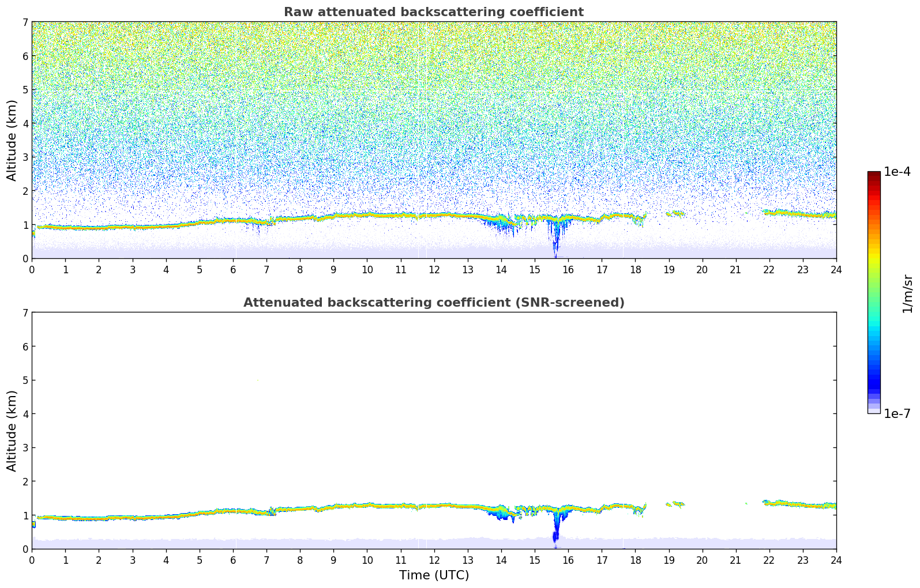Click the 'Raw attenuated backscattering coefficient' plot title

click(x=433, y=12)
